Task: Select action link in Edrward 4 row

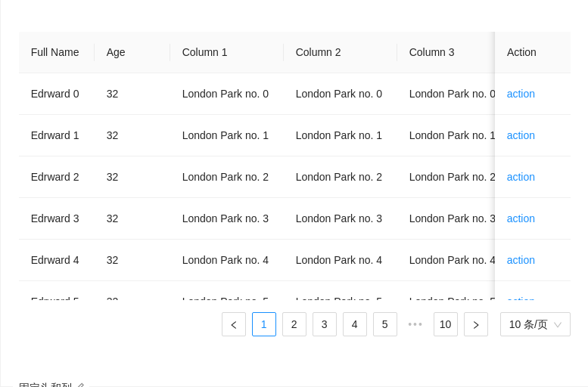Action: (521, 260)
